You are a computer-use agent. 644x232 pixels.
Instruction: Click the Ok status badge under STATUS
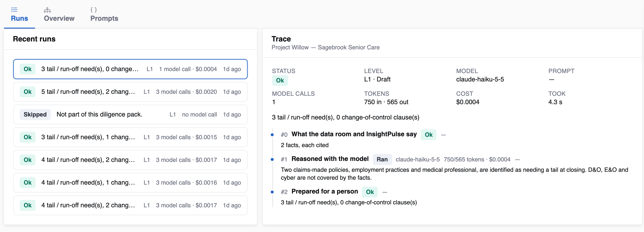pos(280,81)
